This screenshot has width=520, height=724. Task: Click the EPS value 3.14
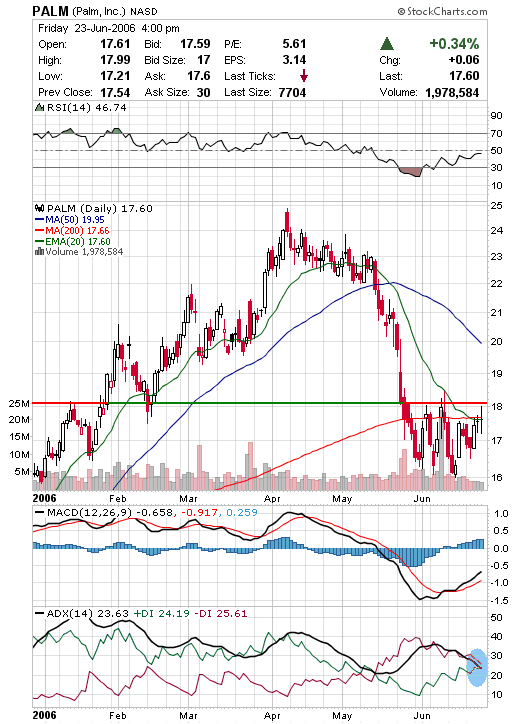click(x=294, y=60)
